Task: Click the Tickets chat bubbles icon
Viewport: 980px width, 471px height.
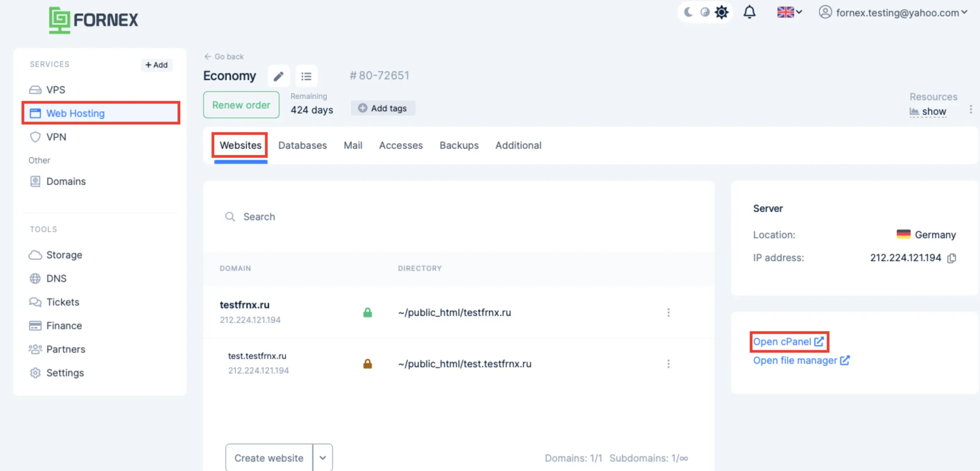Action: [x=35, y=302]
